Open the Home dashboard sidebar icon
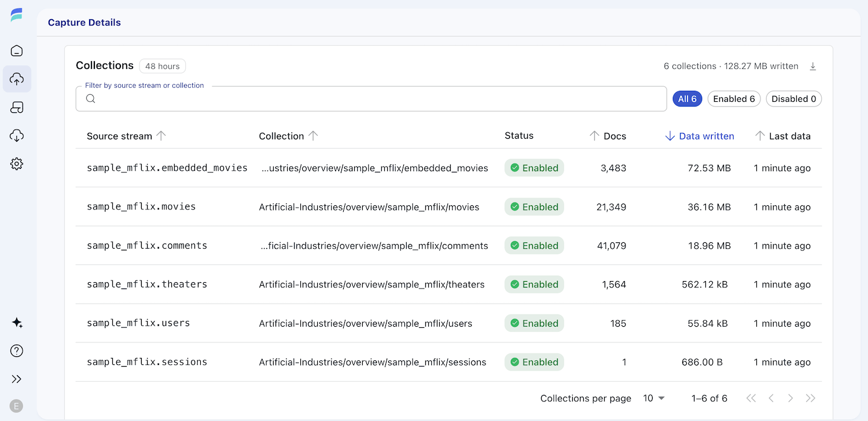The width and height of the screenshot is (868, 421). pyautogui.click(x=17, y=51)
